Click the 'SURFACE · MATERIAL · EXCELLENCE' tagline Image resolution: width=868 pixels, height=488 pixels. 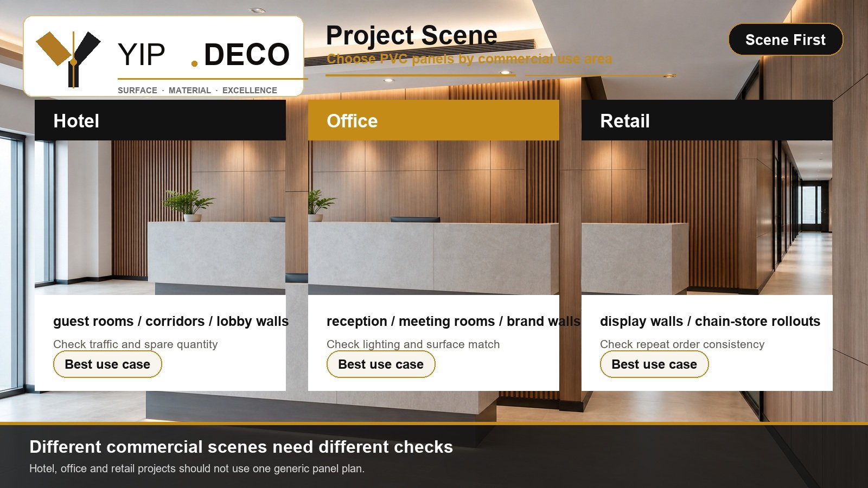(x=197, y=90)
